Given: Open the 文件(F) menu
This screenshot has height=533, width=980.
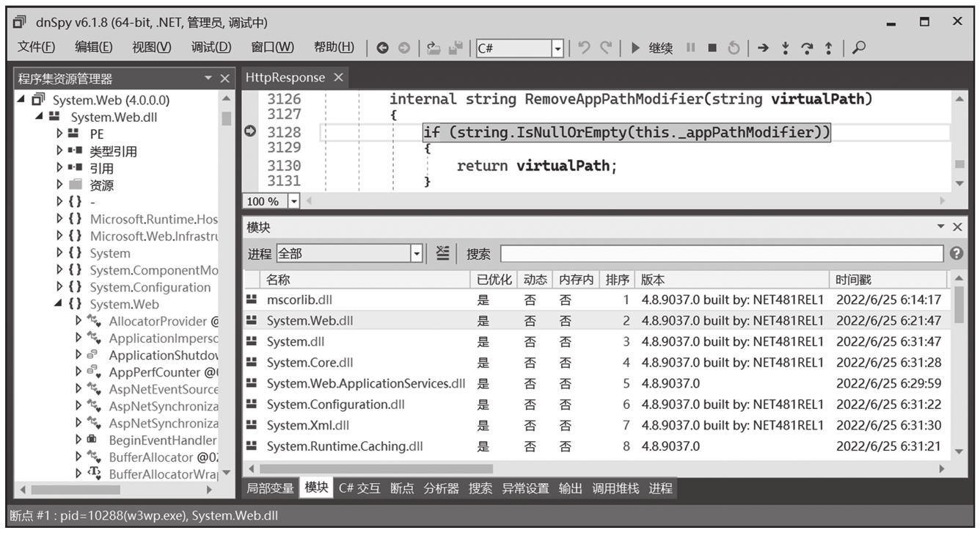Looking at the screenshot, I should (x=37, y=48).
